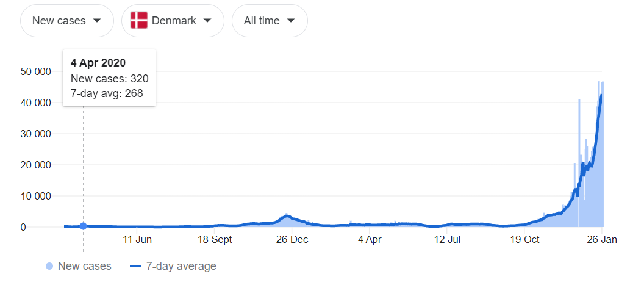This screenshot has width=644, height=296.
Task: Open the All time range dropdown
Action: (270, 21)
